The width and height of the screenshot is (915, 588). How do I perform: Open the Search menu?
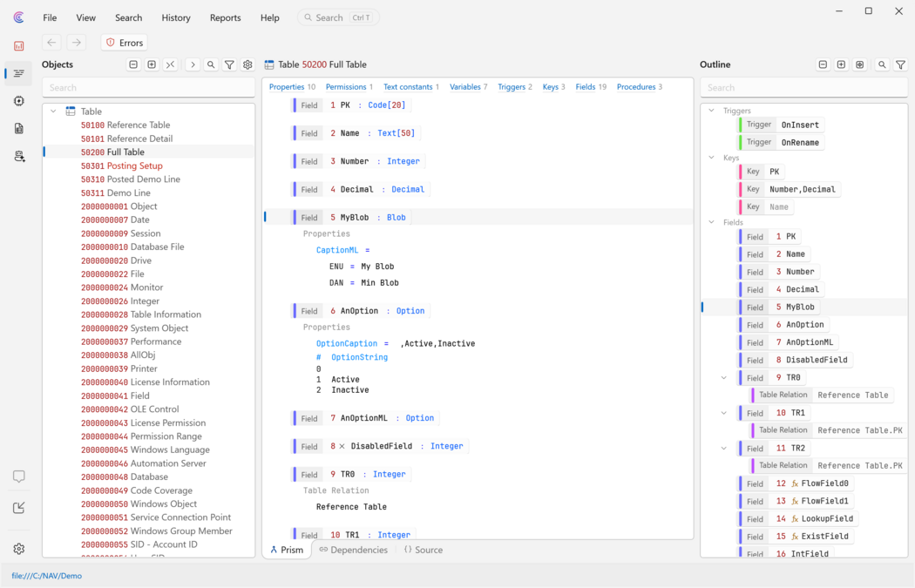[x=128, y=17]
